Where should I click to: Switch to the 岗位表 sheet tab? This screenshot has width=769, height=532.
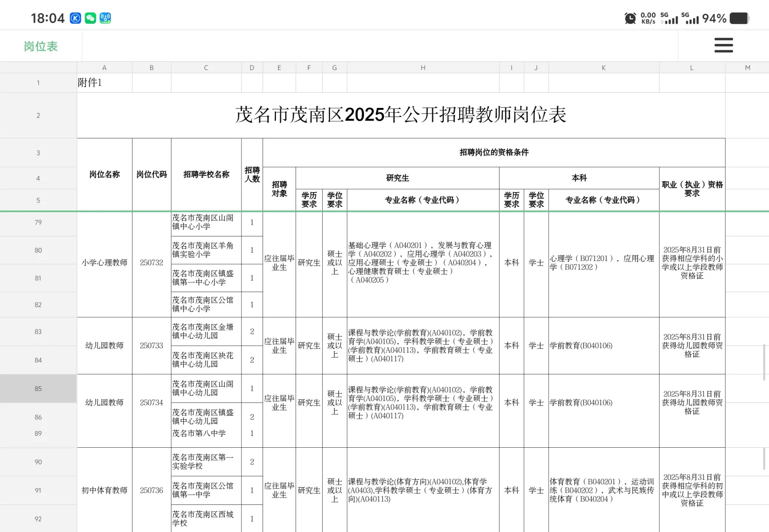point(41,46)
